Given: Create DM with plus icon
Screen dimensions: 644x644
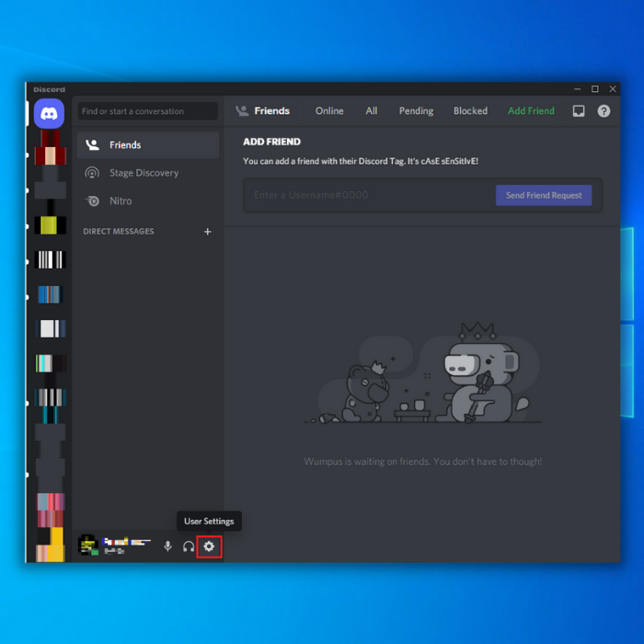Looking at the screenshot, I should pyautogui.click(x=207, y=232).
